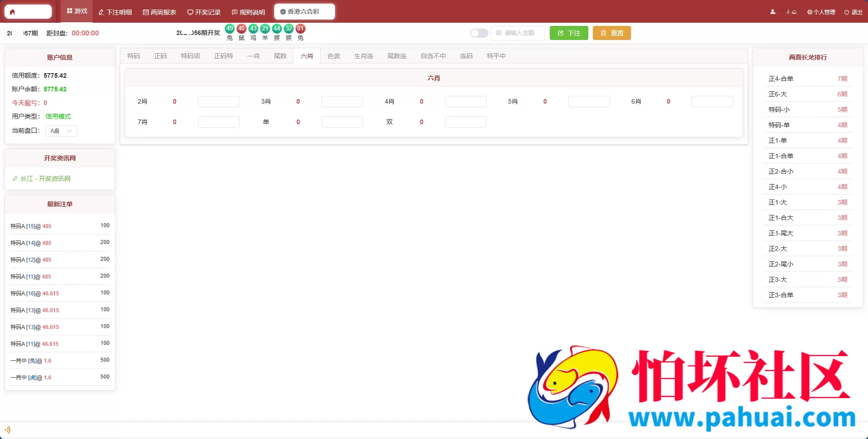Click the 5肖 bet amount field
868x439 pixels.
pyautogui.click(x=589, y=101)
